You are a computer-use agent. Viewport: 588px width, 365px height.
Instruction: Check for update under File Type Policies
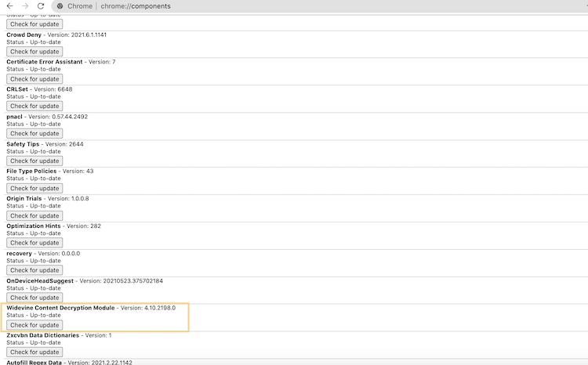[34, 189]
